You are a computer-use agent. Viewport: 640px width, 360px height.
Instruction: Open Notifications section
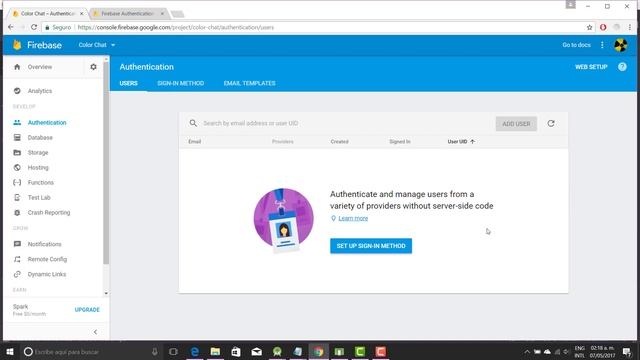click(44, 244)
